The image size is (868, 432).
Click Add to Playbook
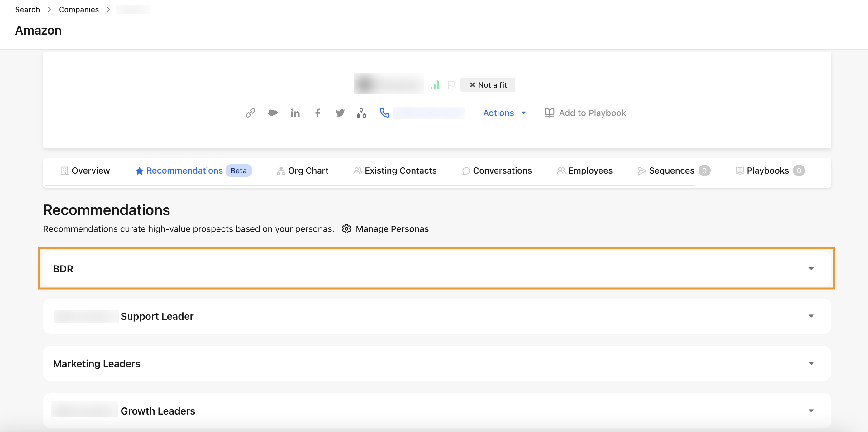[585, 113]
